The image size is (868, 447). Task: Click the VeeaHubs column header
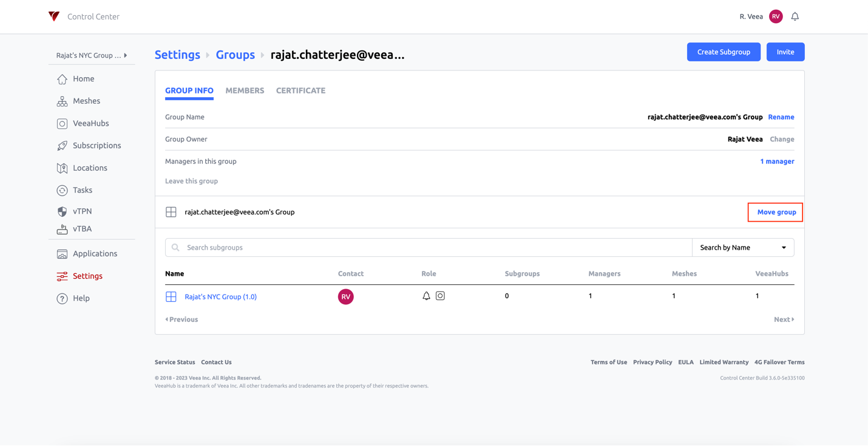(771, 274)
